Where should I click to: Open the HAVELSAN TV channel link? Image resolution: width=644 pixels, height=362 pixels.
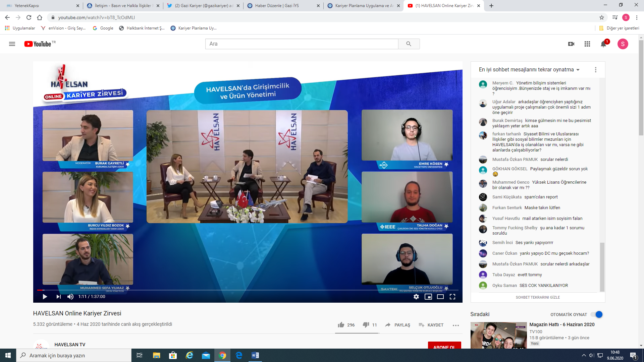point(70,345)
